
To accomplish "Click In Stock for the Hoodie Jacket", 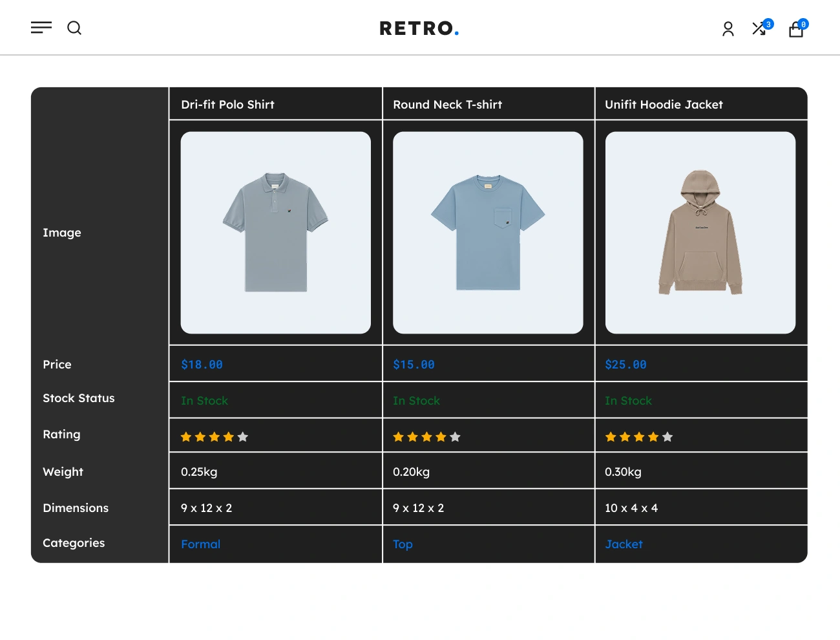I will tap(628, 401).
